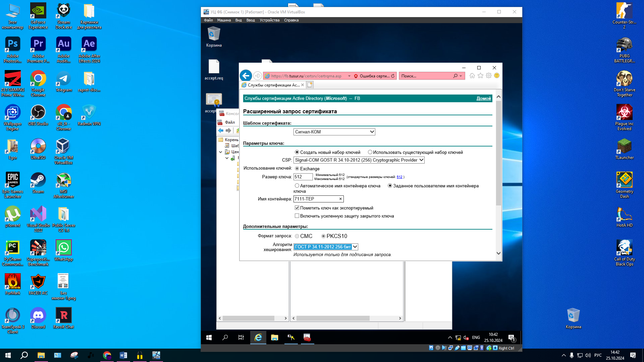The height and width of the screenshot is (362, 644).
Task: Click IE page vertical scrollbar thumb
Action: coord(498,153)
